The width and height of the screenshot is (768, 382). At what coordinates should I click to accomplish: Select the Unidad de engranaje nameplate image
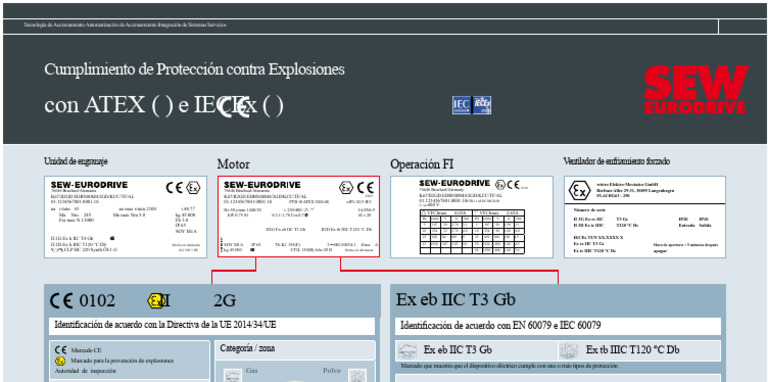coord(125,217)
